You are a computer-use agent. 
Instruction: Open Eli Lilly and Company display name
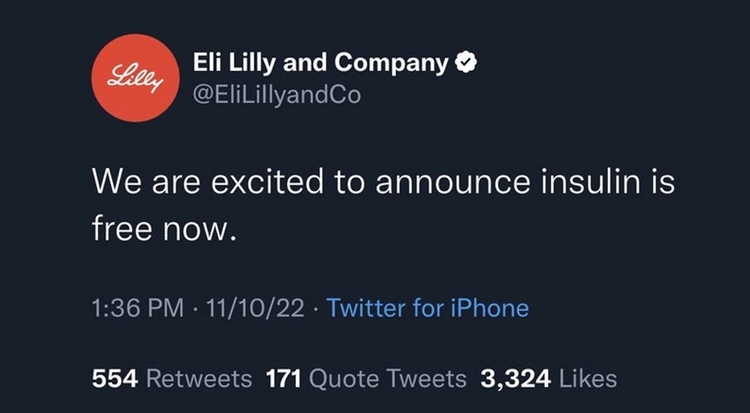click(321, 63)
